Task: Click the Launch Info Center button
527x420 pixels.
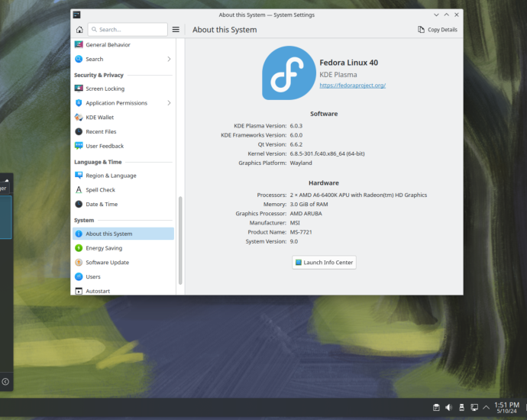Action: (324, 263)
